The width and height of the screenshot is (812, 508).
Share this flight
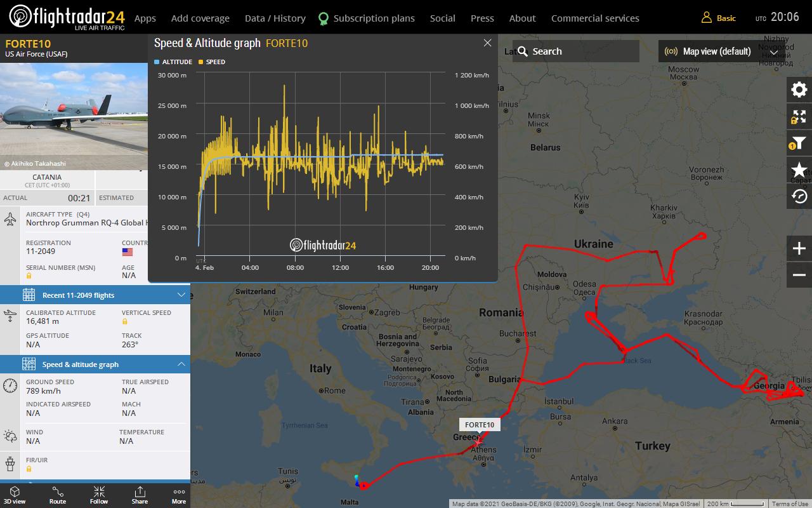(x=140, y=495)
